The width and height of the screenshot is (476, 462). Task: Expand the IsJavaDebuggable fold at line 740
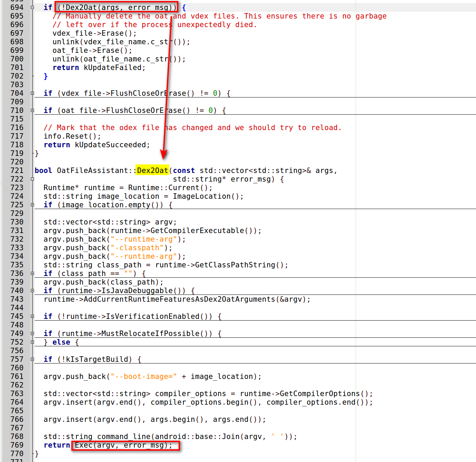point(33,291)
